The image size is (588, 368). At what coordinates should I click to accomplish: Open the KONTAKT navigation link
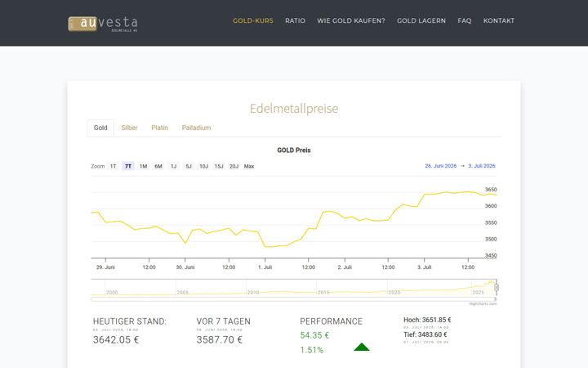tap(498, 20)
